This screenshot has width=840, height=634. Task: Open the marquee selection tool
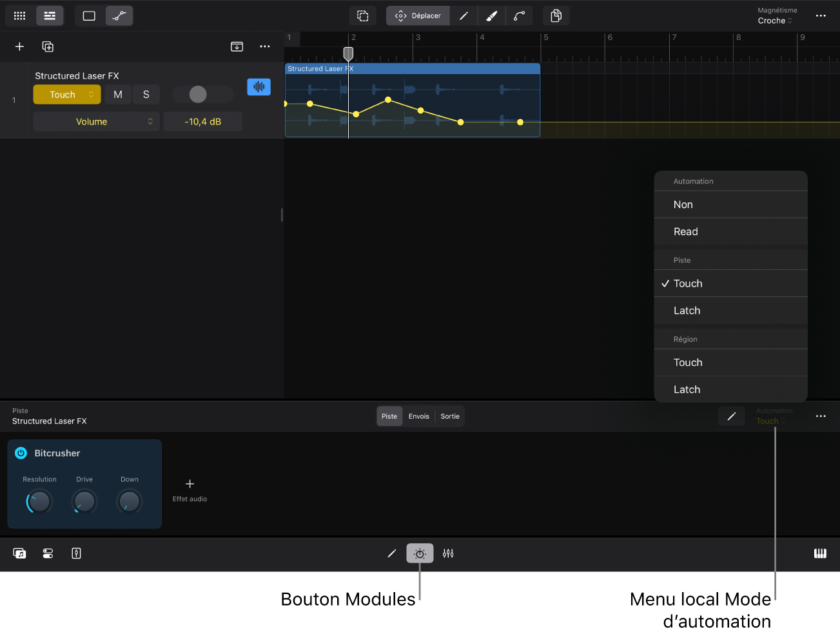coord(363,15)
